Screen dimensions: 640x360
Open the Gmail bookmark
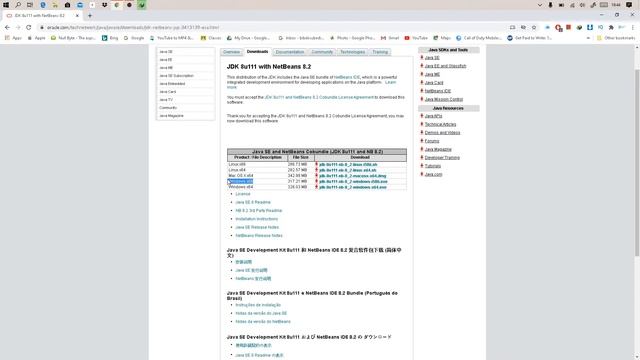coord(390,38)
